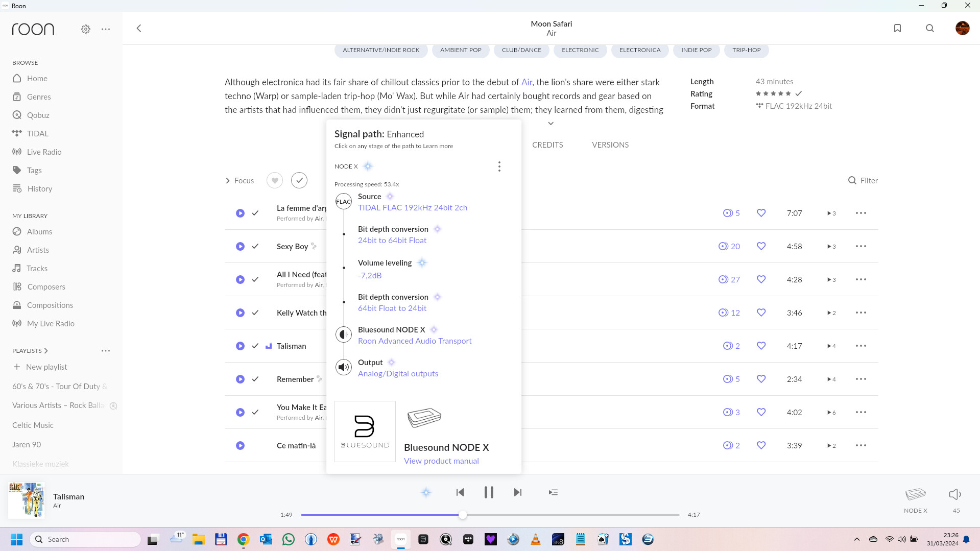Expand versions of La femme d'argent

click(x=831, y=213)
